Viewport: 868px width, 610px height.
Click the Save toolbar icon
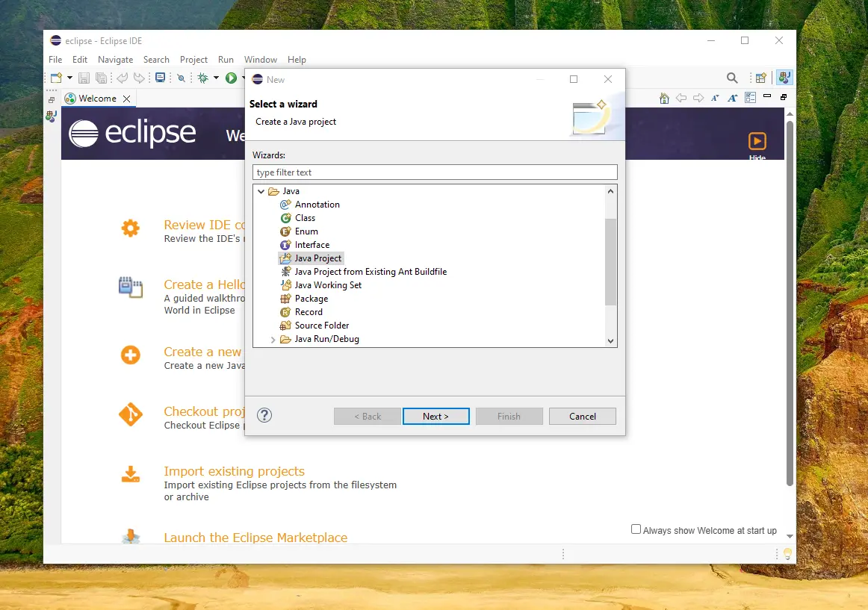pos(84,78)
